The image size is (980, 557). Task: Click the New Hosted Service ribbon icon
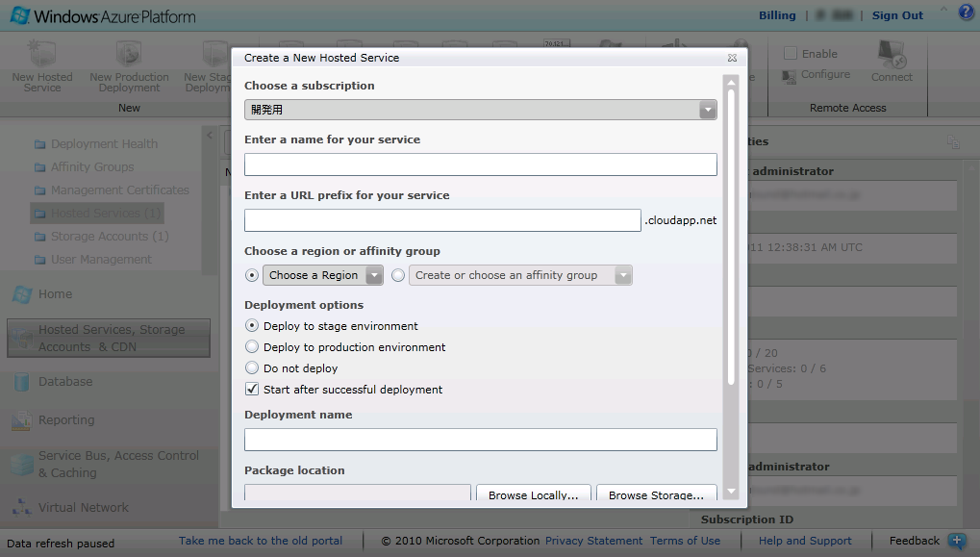click(42, 54)
